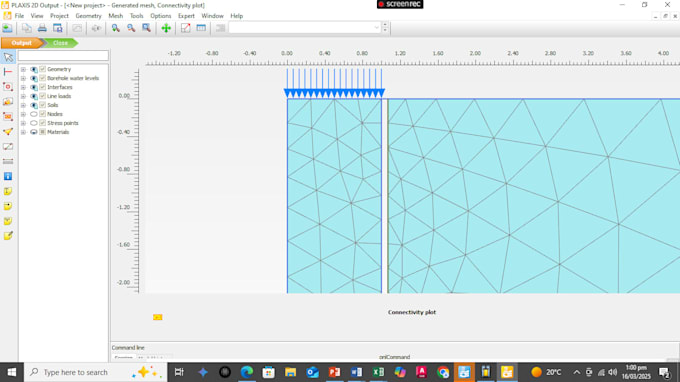The image size is (680, 382).
Task: Click the first yellow note tool
Action: coord(8,191)
